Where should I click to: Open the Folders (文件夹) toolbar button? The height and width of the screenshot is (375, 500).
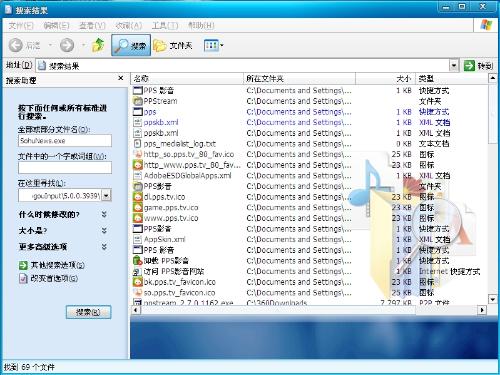tap(173, 45)
